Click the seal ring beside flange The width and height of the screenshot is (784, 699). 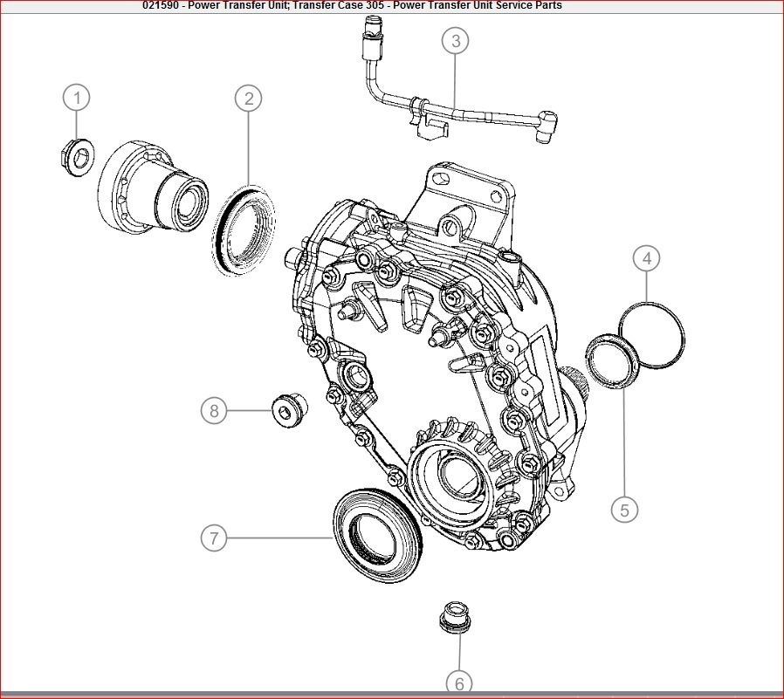pos(244,230)
